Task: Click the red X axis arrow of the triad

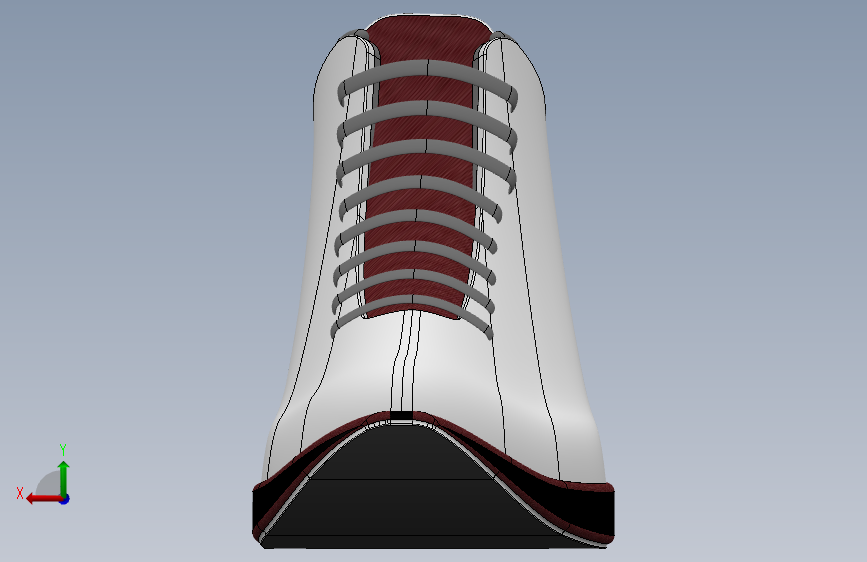Action: tap(43, 499)
